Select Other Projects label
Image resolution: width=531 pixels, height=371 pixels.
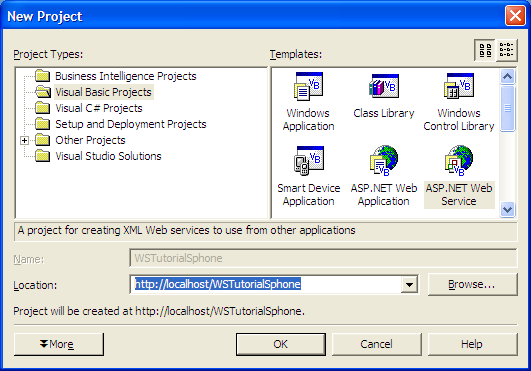(x=90, y=140)
